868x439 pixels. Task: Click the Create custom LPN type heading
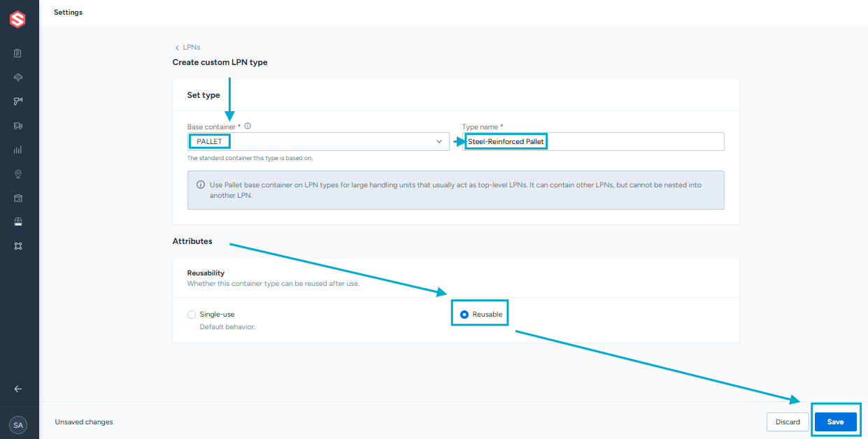pyautogui.click(x=220, y=62)
